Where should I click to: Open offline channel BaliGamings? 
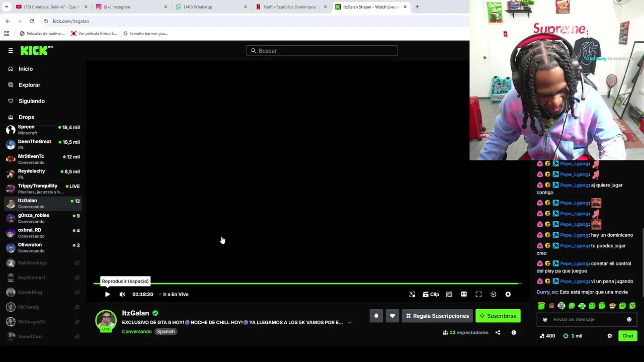pyautogui.click(x=43, y=263)
